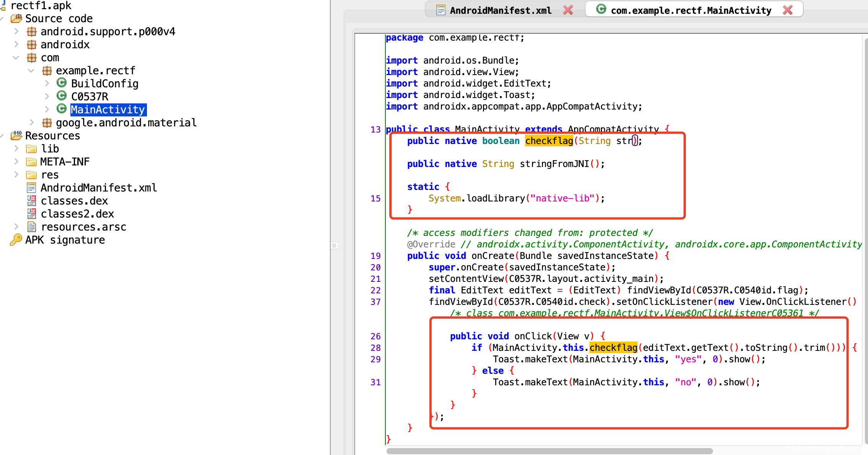Viewport: 868px width, 455px height.
Task: Collapse the com package node
Action: point(16,57)
